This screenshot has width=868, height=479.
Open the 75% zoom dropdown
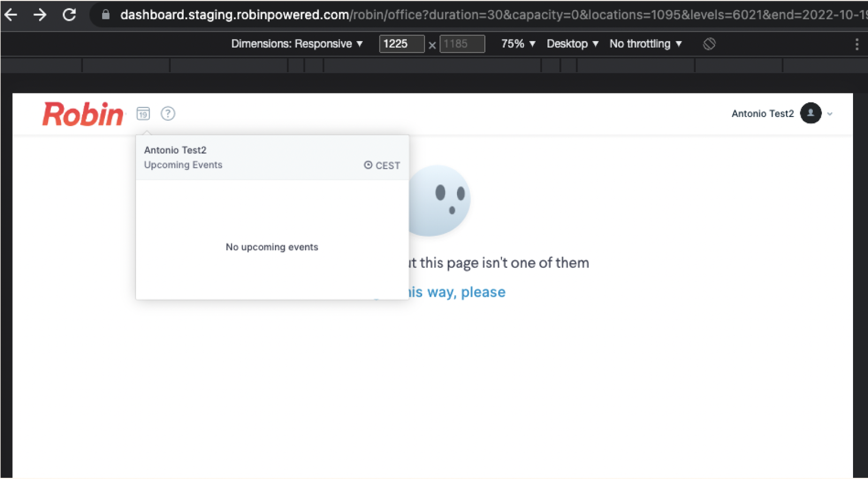[518, 44]
